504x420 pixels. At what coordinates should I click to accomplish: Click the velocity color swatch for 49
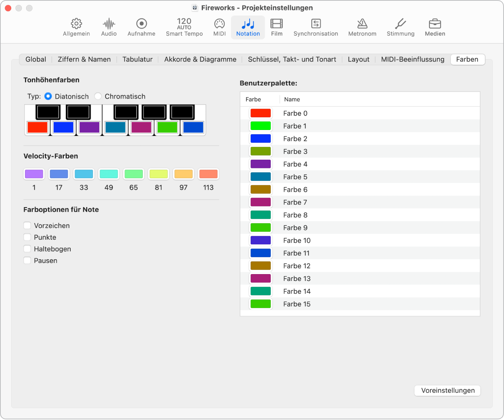(109, 174)
